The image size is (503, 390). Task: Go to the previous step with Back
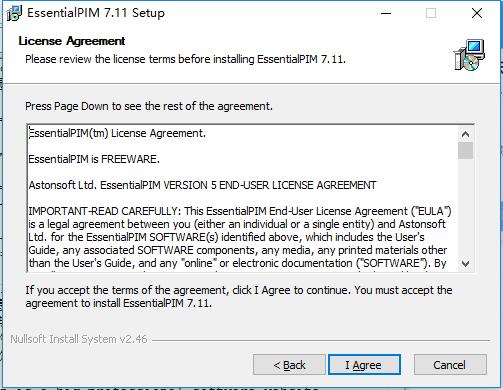289,365
